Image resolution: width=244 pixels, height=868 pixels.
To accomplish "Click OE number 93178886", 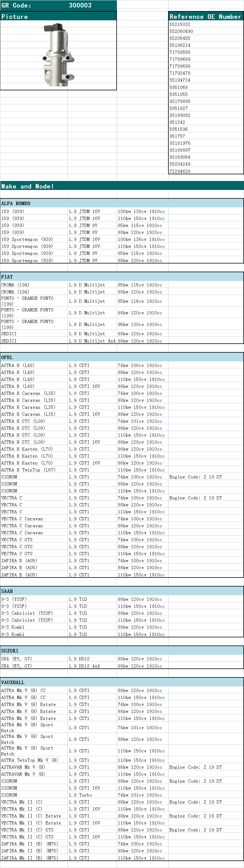I will [180, 101].
